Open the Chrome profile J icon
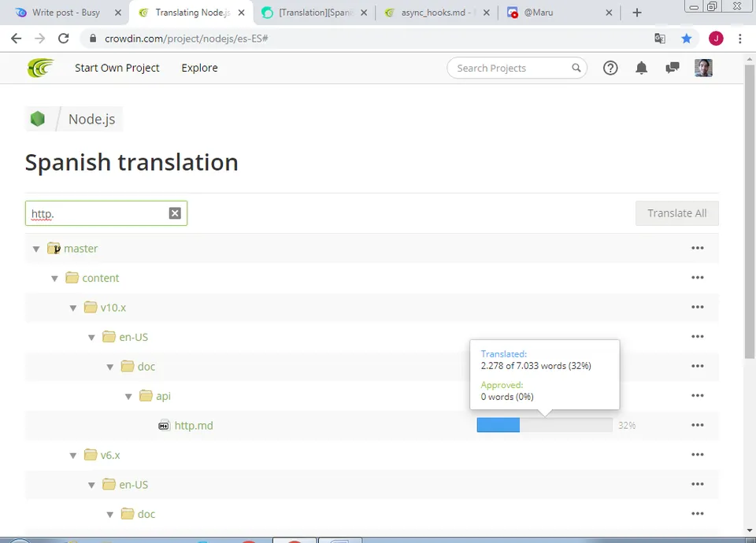Viewport: 756px width, 543px height. tap(716, 39)
